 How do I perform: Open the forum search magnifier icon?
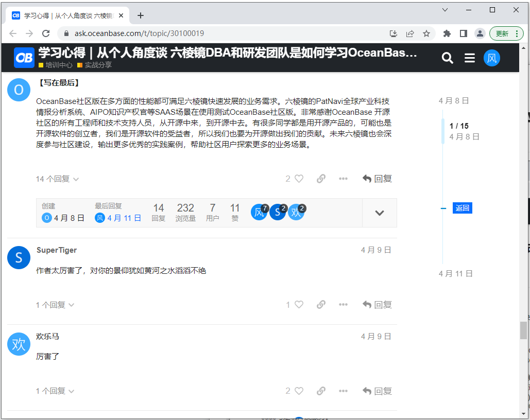tap(447, 58)
